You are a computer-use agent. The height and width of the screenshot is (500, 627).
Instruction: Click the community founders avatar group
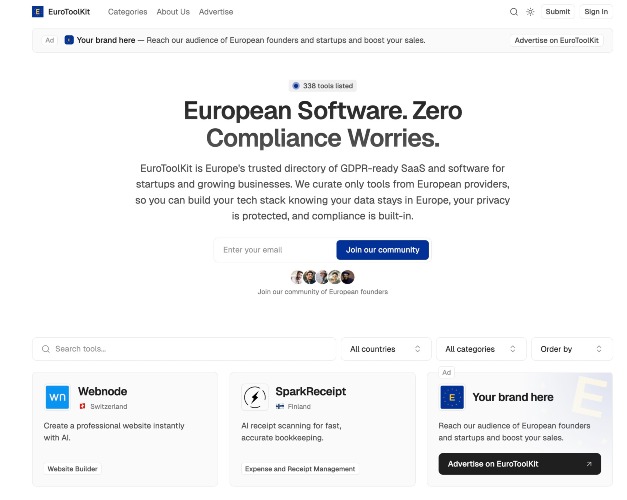click(322, 277)
